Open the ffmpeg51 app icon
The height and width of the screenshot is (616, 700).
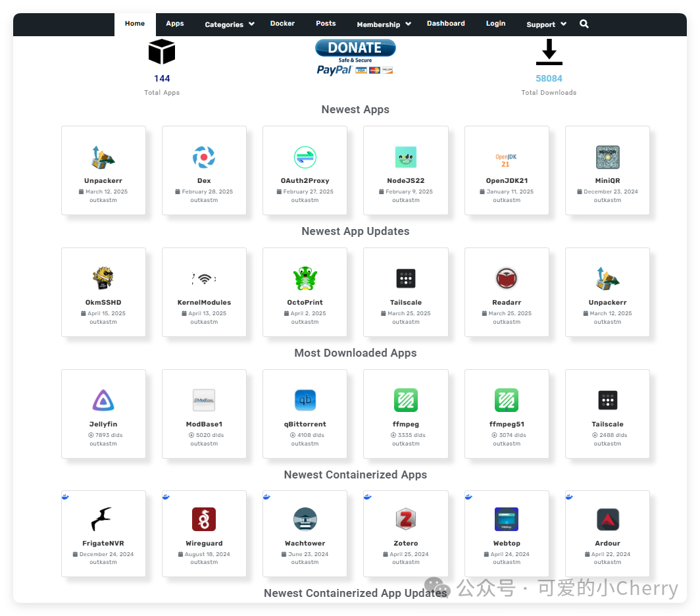pyautogui.click(x=507, y=400)
